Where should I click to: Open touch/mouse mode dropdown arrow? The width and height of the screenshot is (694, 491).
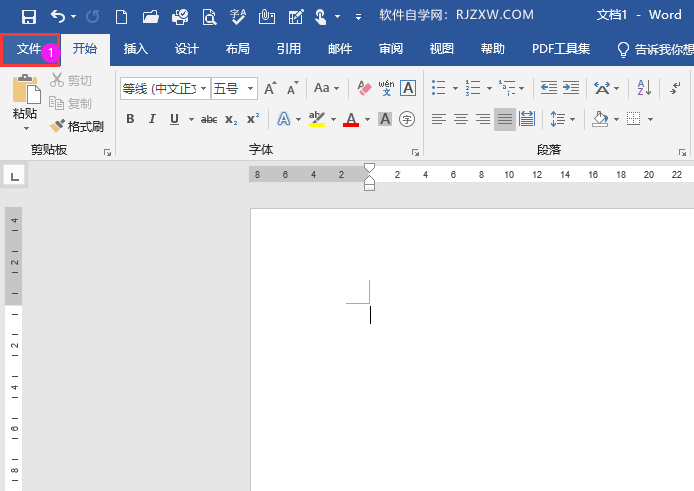[338, 17]
